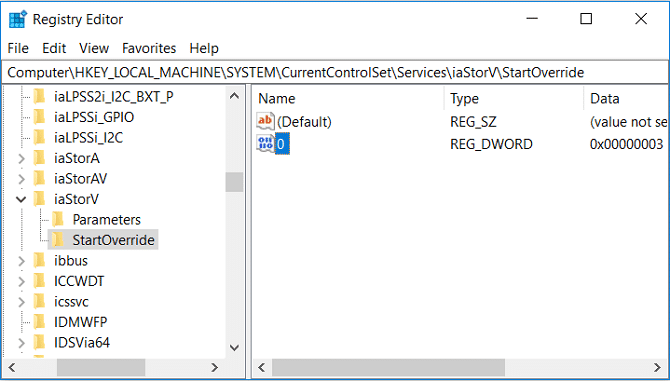Select the iaLPSSi_GPIO folder icon

coord(39,117)
